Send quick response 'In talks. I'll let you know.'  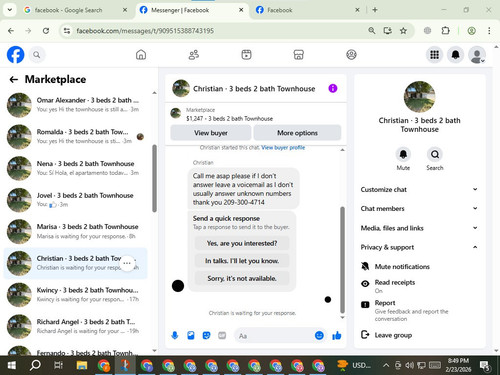coord(242,261)
